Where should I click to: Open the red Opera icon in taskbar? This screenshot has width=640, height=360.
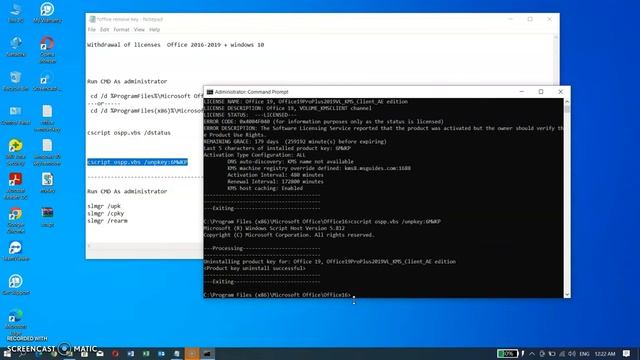pyautogui.click(x=116, y=353)
